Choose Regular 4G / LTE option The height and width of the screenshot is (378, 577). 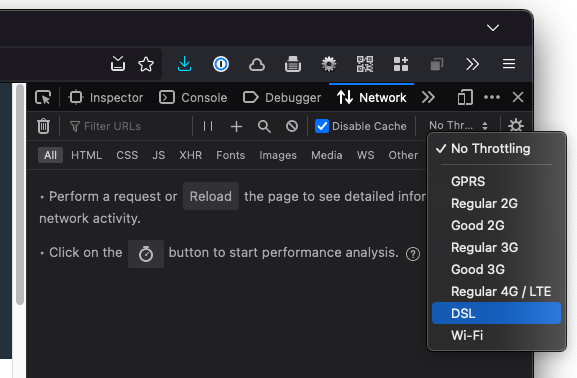[496, 292]
